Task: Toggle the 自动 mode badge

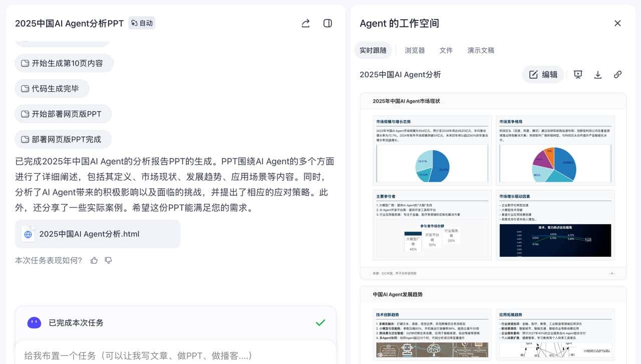Action: point(141,23)
